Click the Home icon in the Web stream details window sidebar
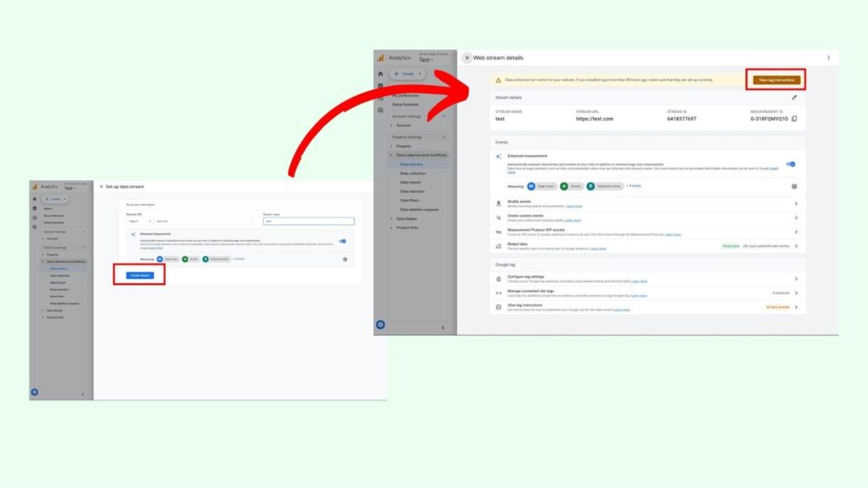Screen dimensions: 868x488 tap(381, 74)
